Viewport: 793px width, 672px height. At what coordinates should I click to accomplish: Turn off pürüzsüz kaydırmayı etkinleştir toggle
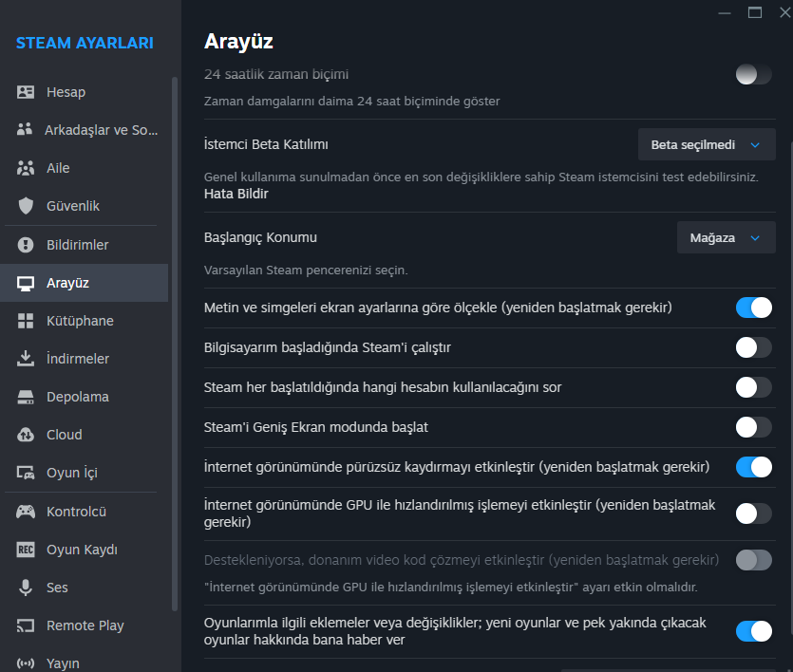[x=753, y=467]
